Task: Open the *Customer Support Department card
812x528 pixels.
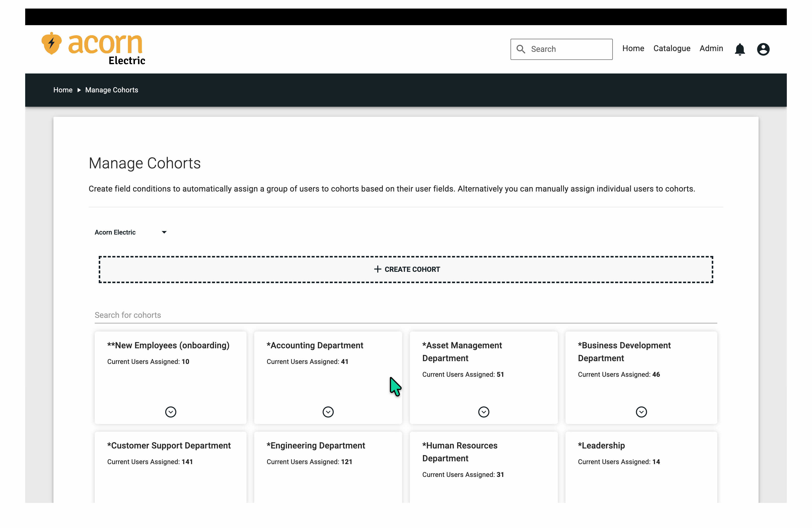Action: [171, 467]
